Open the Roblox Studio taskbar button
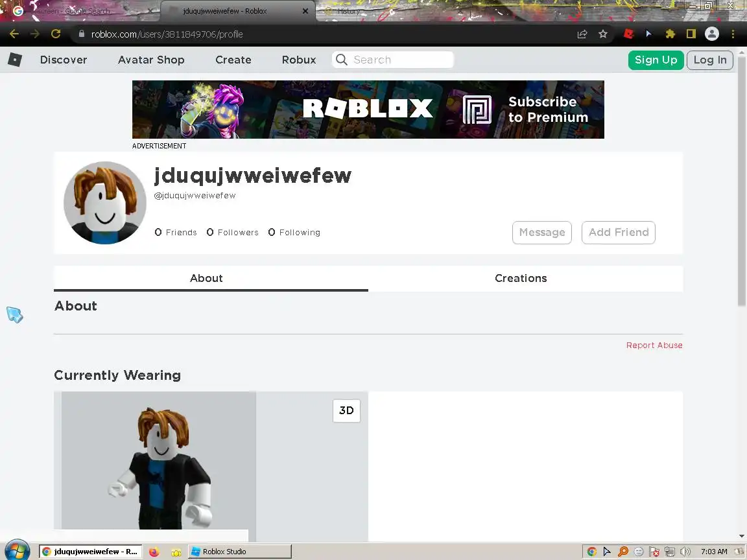This screenshot has height=560, width=747. [x=240, y=552]
